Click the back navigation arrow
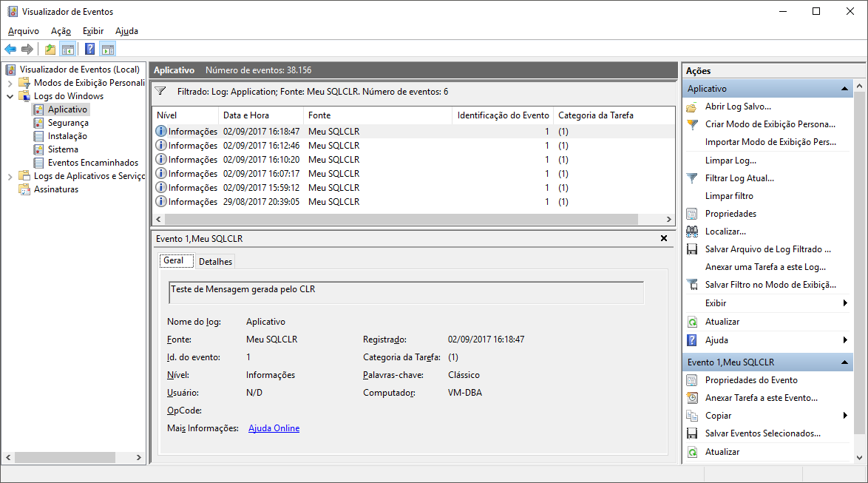 point(10,49)
